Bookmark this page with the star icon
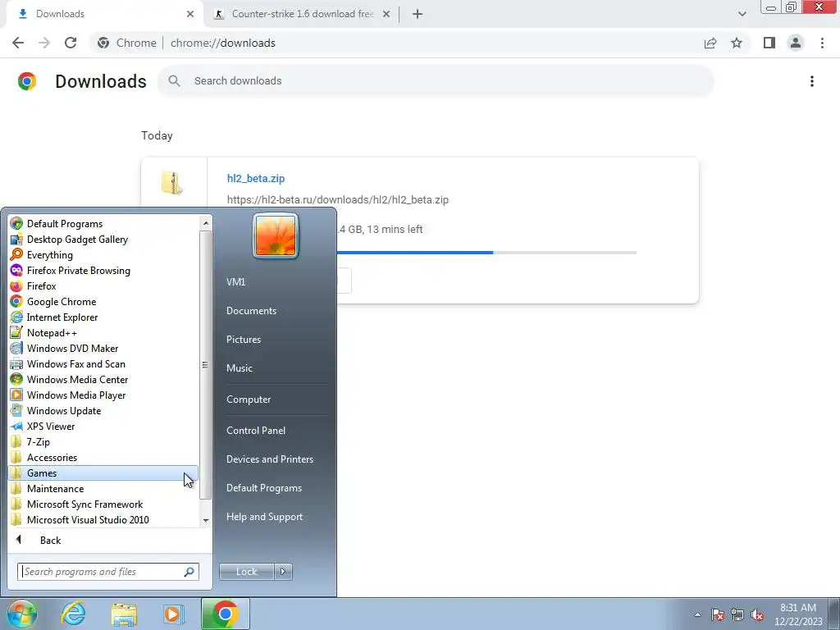Screen dimensions: 840x630 [737, 43]
